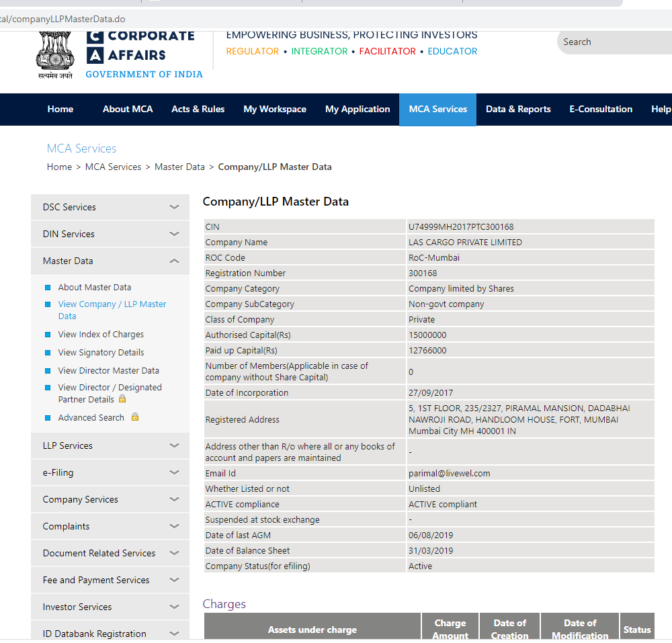The width and height of the screenshot is (672, 643).
Task: Click the Corporate Affairs logo text
Action: pyautogui.click(x=140, y=47)
